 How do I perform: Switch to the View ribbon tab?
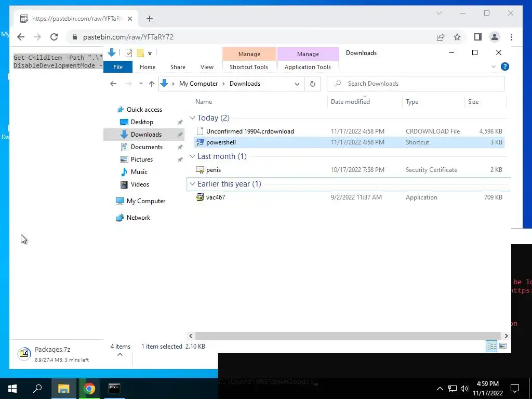click(207, 67)
